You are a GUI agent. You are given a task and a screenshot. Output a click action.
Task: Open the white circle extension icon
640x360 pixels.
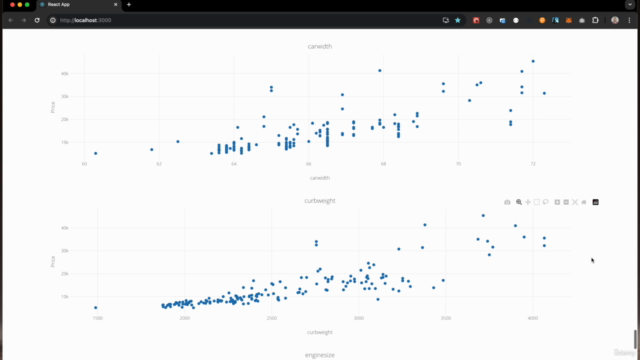(x=516, y=20)
